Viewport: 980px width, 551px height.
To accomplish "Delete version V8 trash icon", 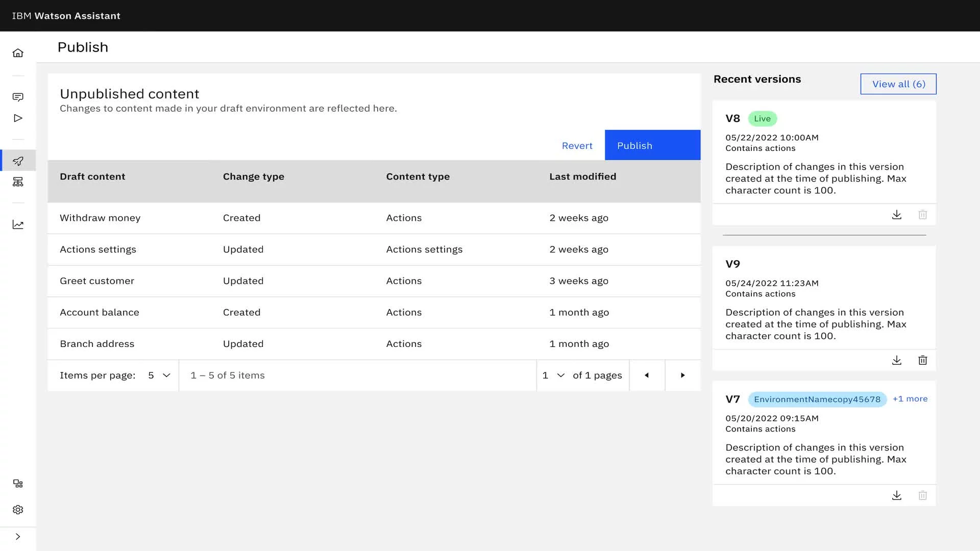I will 923,215.
